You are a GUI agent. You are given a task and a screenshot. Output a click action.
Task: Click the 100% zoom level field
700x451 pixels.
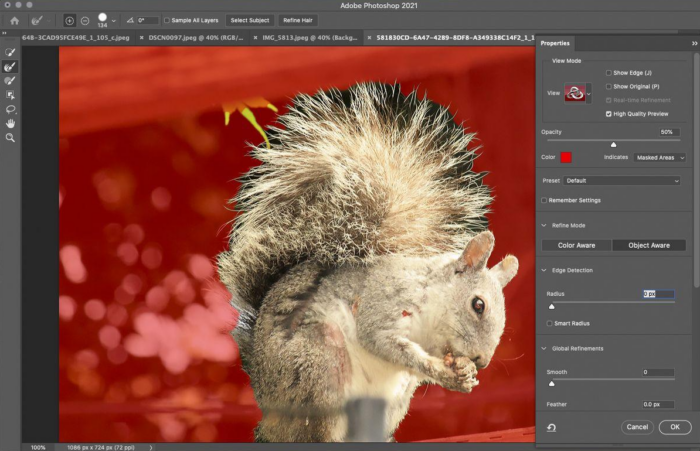tap(38, 447)
